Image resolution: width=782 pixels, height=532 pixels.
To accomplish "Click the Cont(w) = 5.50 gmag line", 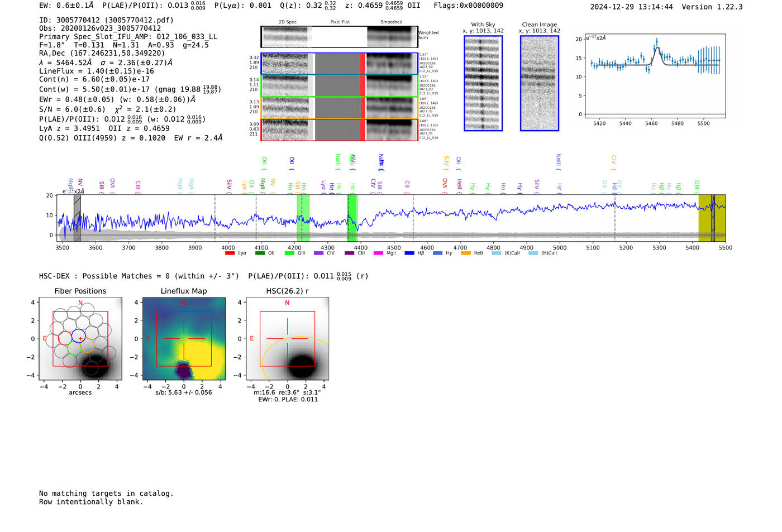I will tap(130, 89).
